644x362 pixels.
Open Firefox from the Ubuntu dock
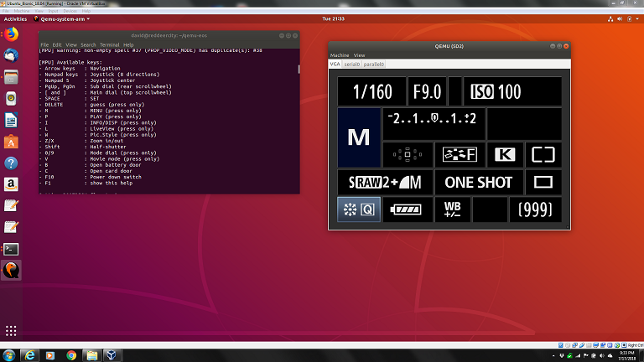click(11, 34)
